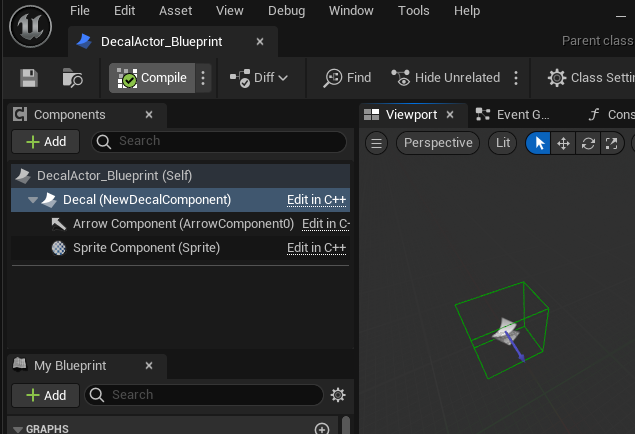This screenshot has width=635, height=434.
Task: Open the viewport options hamburger menu
Action: (377, 143)
